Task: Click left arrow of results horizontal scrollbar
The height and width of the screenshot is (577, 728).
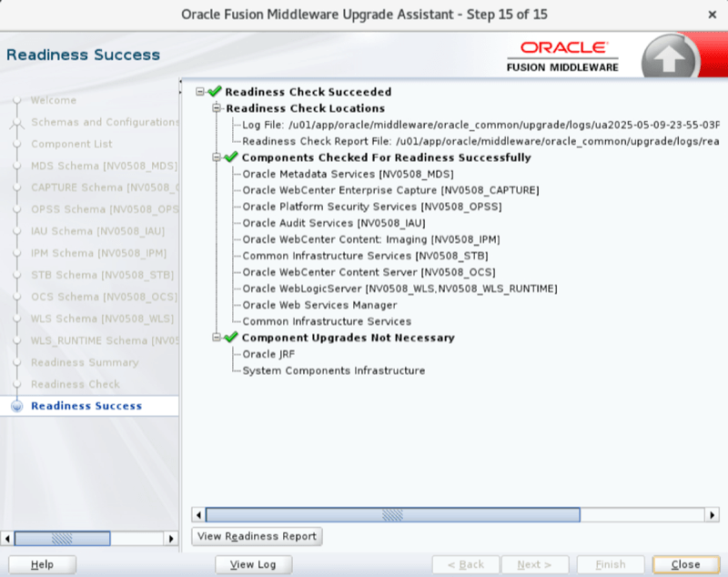Action: point(198,514)
